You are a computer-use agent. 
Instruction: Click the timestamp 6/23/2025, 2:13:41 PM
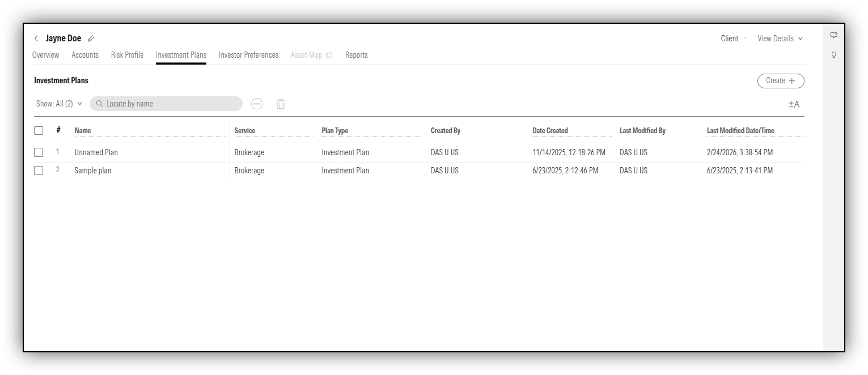coord(740,171)
